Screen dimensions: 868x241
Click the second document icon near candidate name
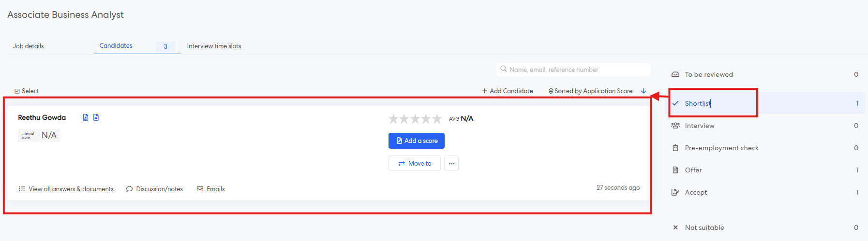96,117
